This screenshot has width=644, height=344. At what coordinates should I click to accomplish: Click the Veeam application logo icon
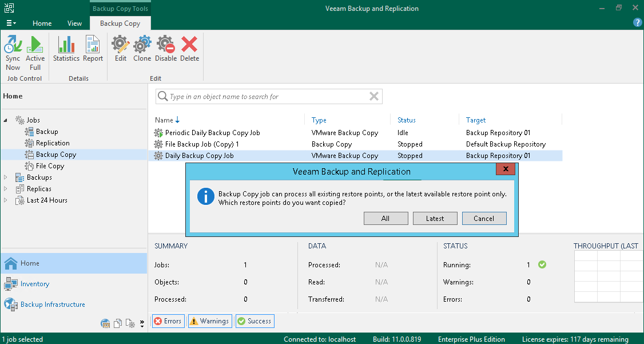pos(9,8)
